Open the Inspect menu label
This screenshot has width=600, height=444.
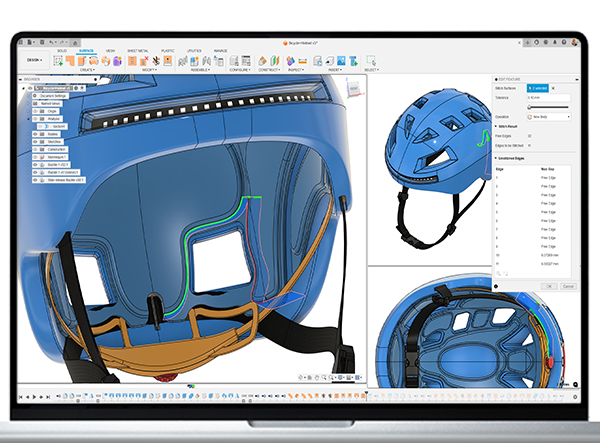coord(296,70)
